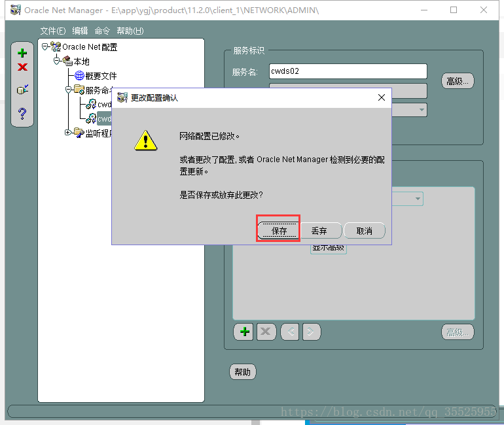Click the first cwd service icon in tree
The image size is (504, 425).
pos(91,104)
